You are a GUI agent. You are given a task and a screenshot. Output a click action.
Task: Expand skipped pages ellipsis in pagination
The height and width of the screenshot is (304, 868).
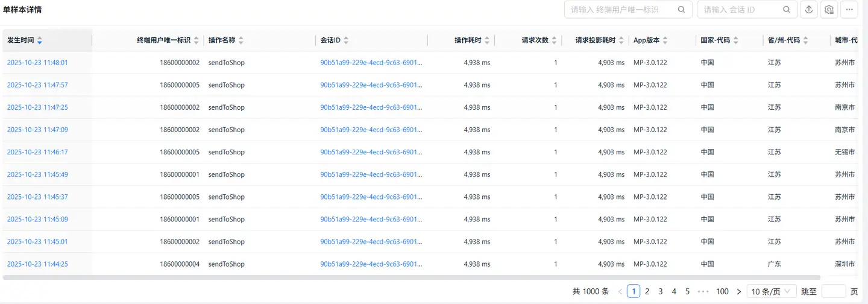(703, 291)
